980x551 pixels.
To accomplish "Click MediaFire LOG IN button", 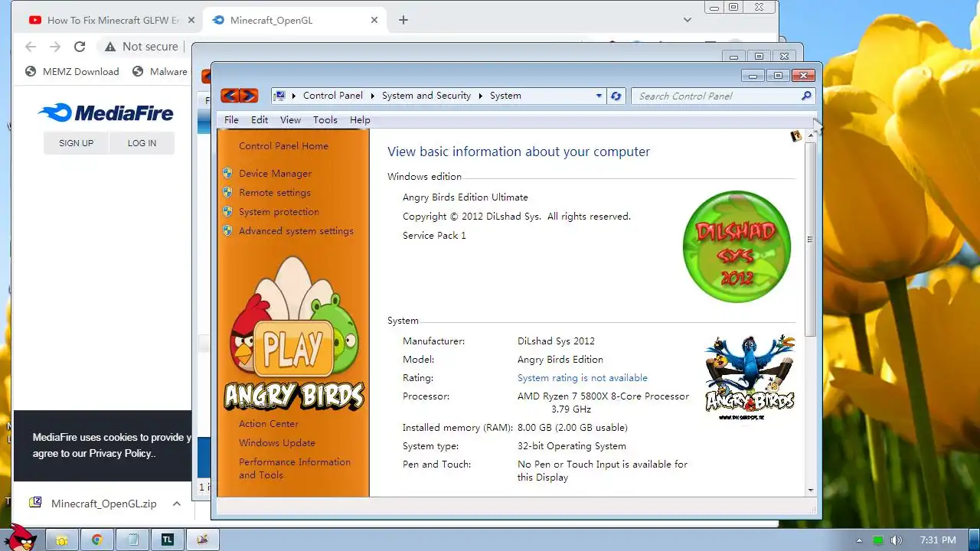I will [142, 143].
